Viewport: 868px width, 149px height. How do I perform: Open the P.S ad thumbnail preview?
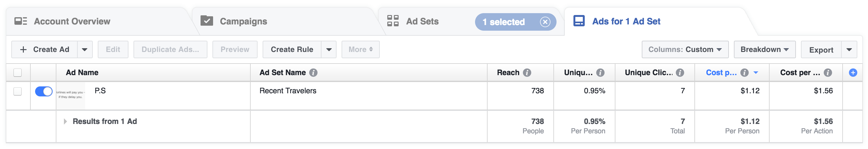71,95
